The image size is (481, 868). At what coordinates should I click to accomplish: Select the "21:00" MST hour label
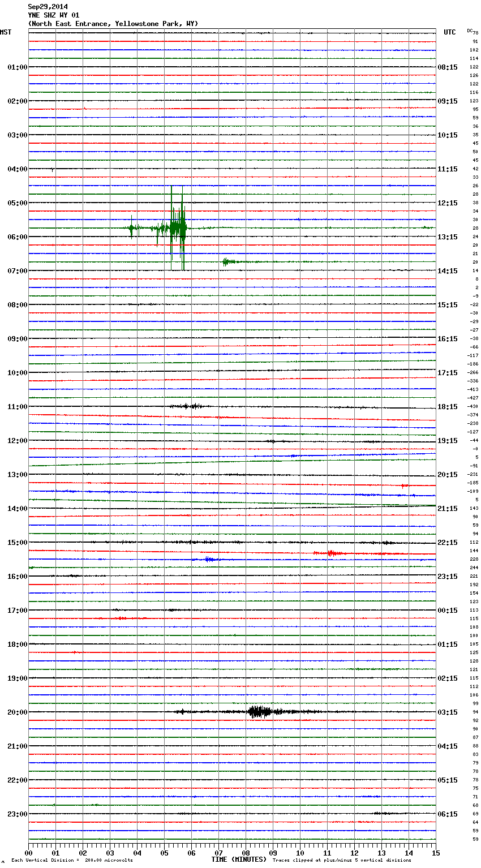18,746
